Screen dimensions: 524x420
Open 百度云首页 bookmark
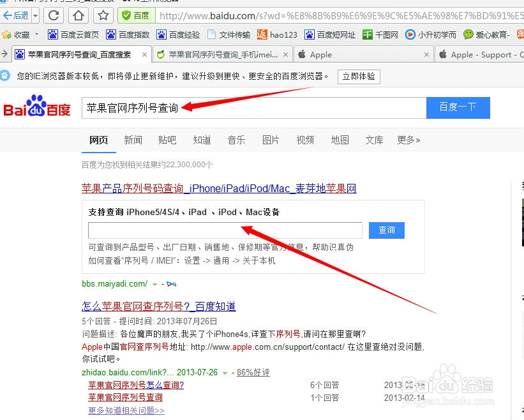[73, 34]
